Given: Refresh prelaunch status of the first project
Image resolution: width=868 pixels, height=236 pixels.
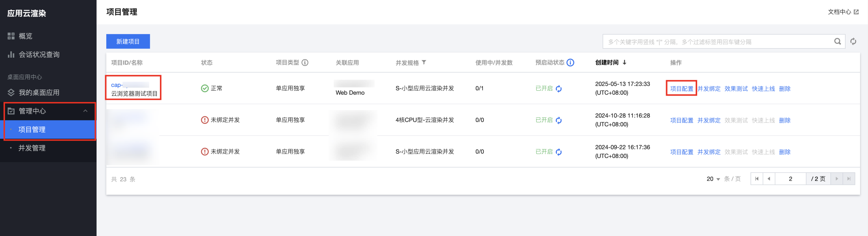Looking at the screenshot, I should coord(559,88).
